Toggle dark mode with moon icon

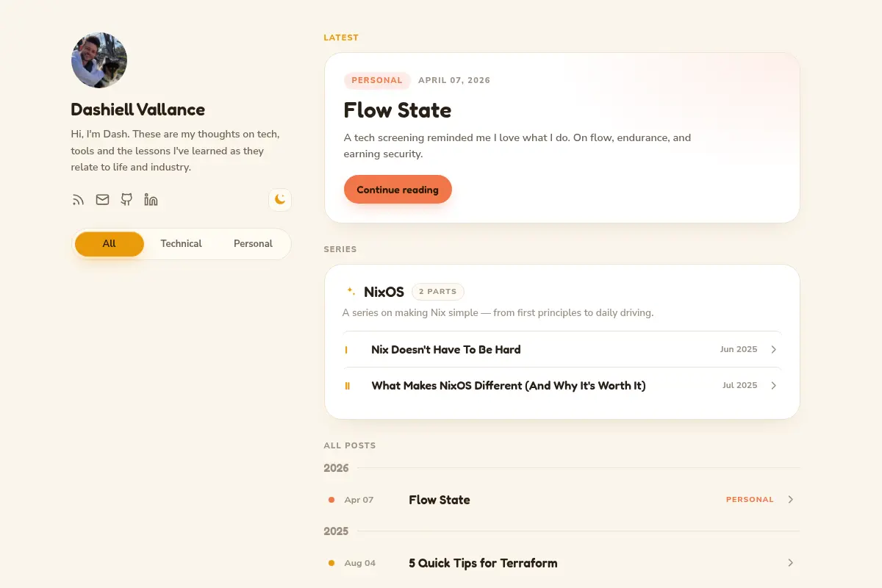click(280, 199)
